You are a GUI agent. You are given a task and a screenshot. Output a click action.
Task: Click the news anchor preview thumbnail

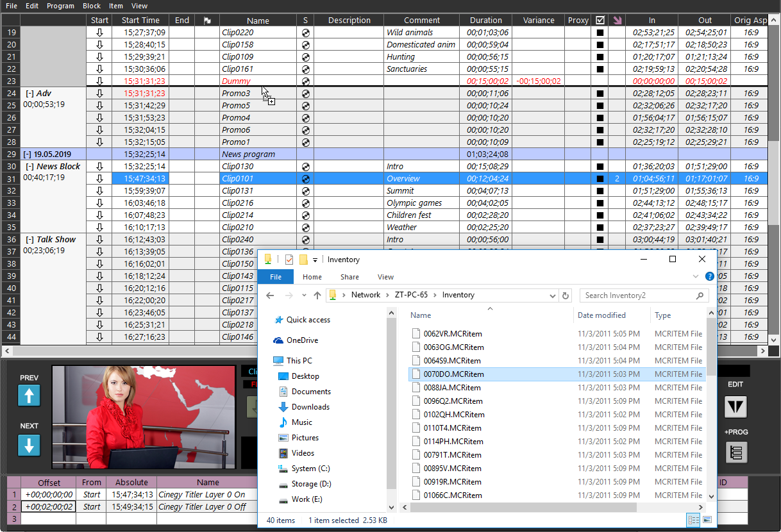point(144,417)
